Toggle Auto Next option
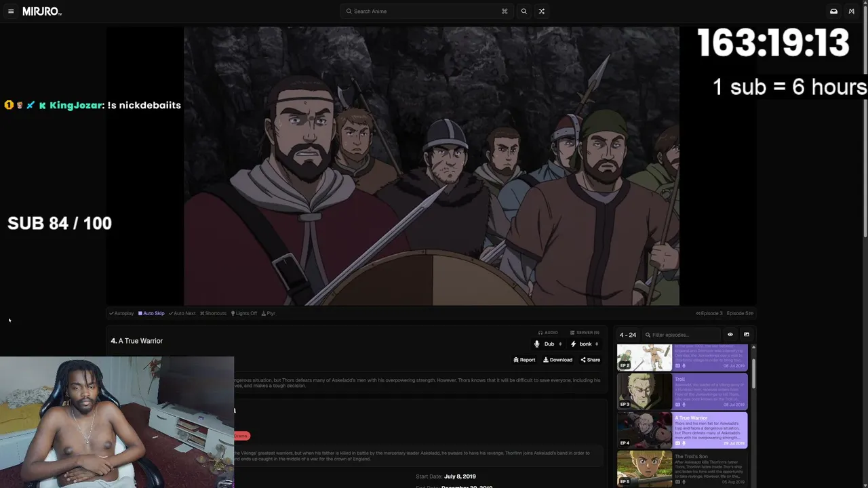This screenshot has width=868, height=488. tap(182, 313)
